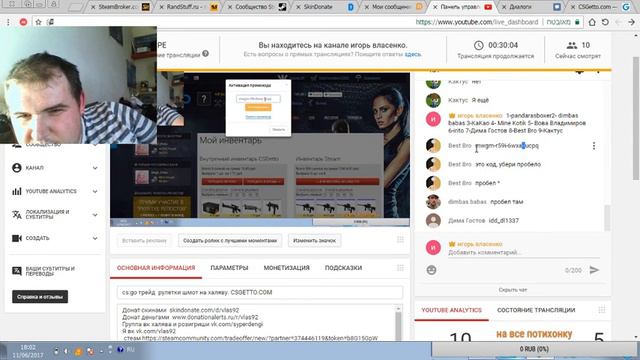Image resolution: width=640 pixels, height=360 pixels.
Task: Bookmark this page with the star icon
Action: (x=38, y=22)
